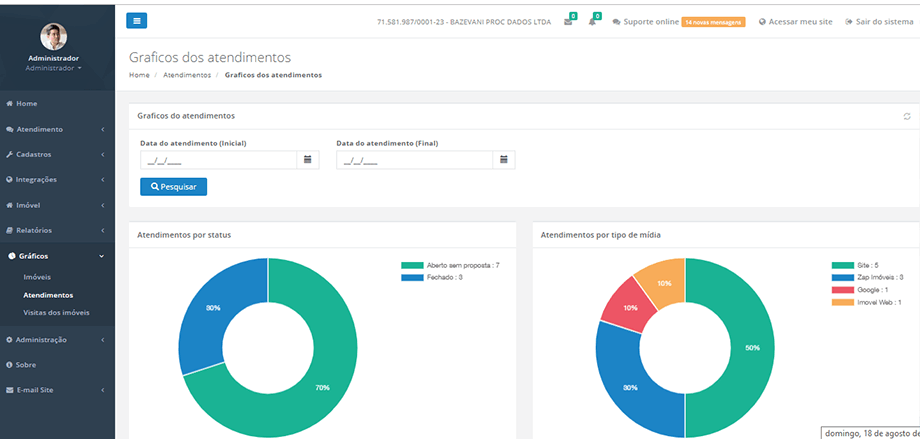Click the Administração gear icon
The width and height of the screenshot is (920, 439).
(9, 340)
